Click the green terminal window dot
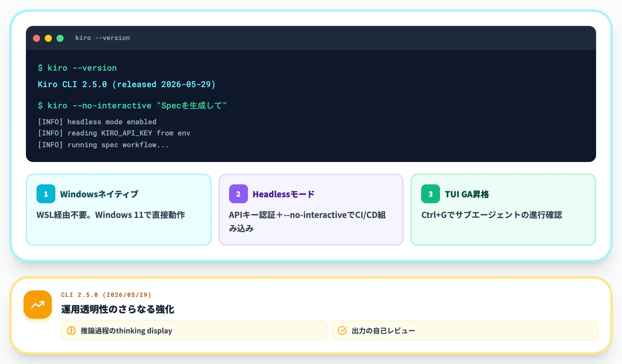 [x=60, y=38]
